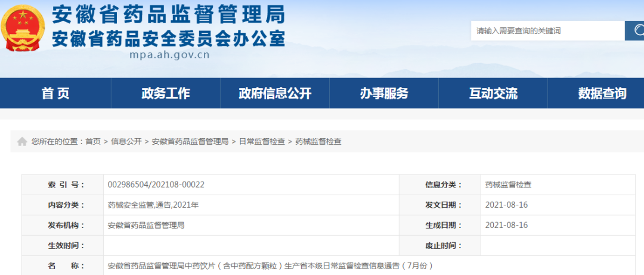Click 安徽省药品监督管理局 breadcrumb link
The height and width of the screenshot is (275, 644).
[190, 142]
